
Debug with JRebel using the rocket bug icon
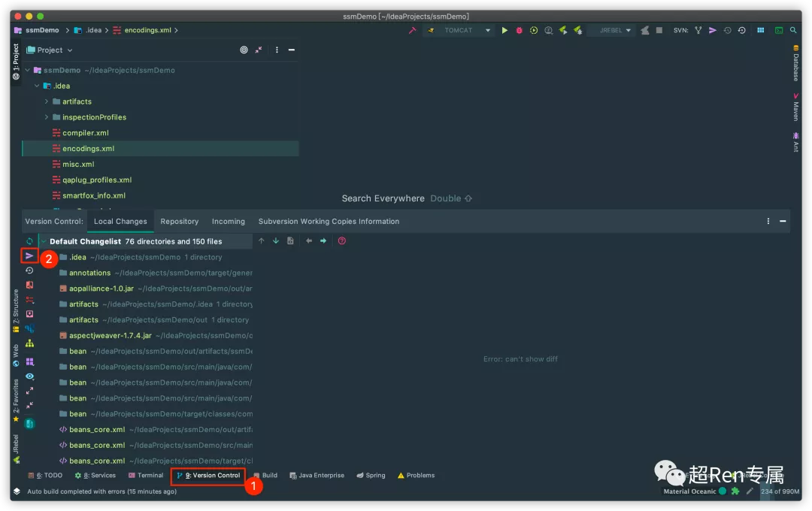tap(577, 30)
